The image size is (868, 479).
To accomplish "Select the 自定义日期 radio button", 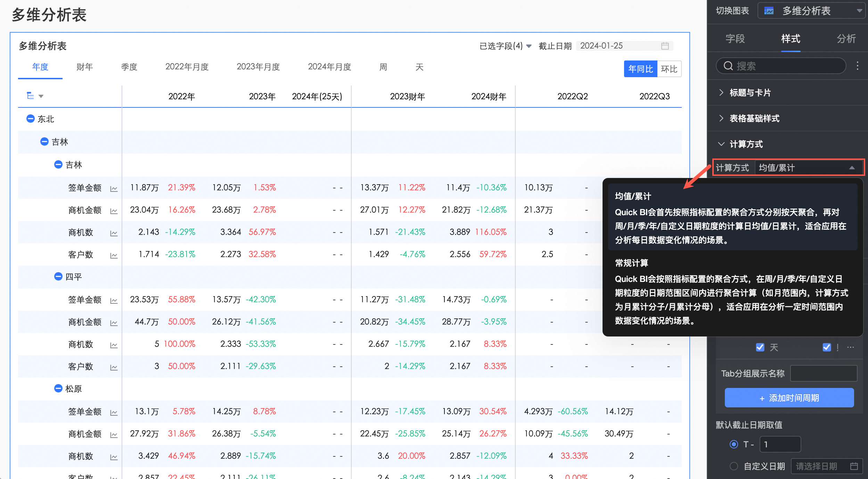I will (734, 466).
